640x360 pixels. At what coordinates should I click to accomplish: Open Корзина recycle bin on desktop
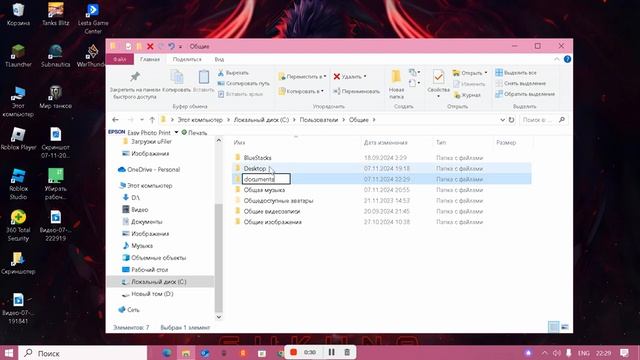(x=18, y=14)
